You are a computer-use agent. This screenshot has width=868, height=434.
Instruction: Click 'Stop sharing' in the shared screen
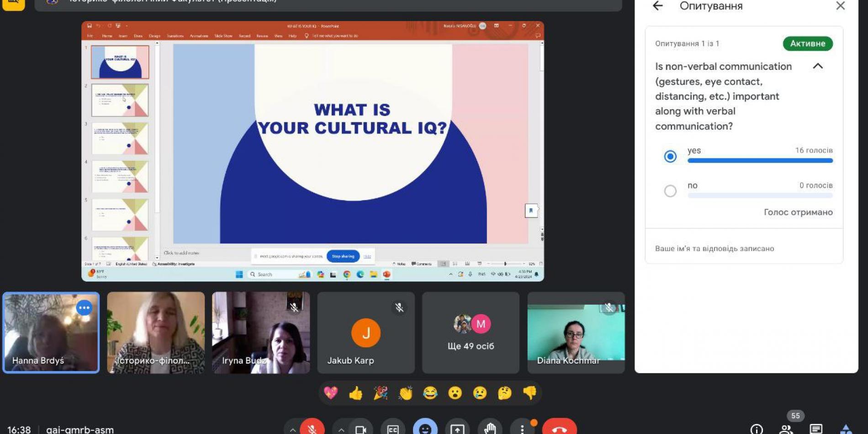(343, 256)
